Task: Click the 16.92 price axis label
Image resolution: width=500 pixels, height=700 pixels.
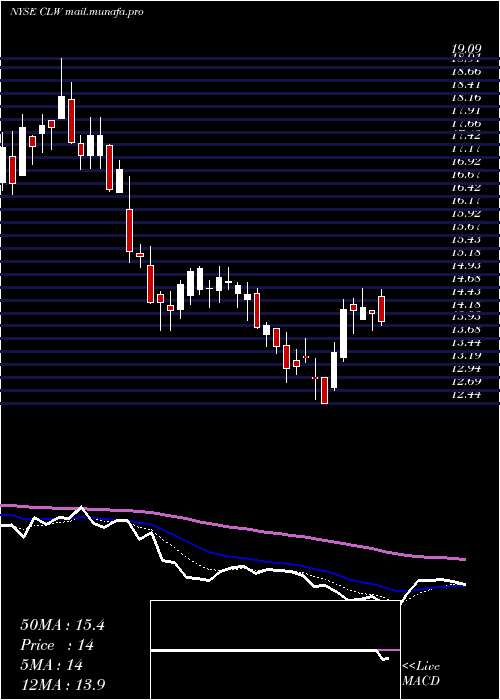Action: point(467,161)
